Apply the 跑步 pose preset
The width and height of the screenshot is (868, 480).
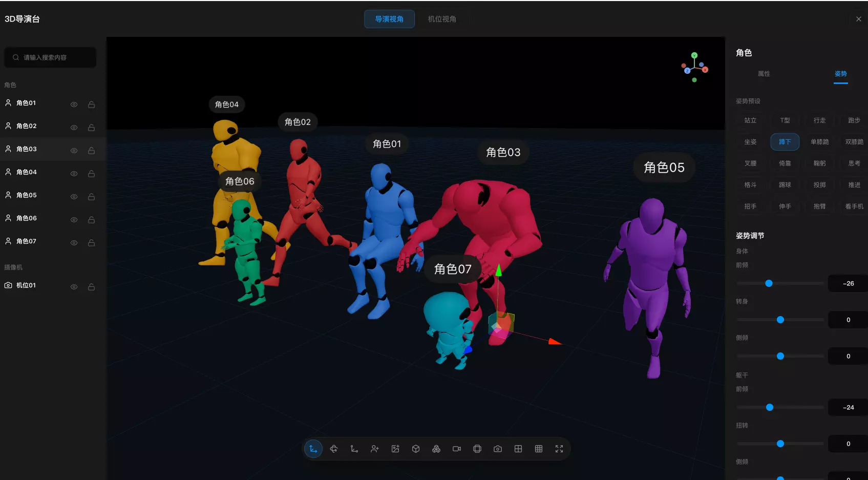(x=854, y=120)
